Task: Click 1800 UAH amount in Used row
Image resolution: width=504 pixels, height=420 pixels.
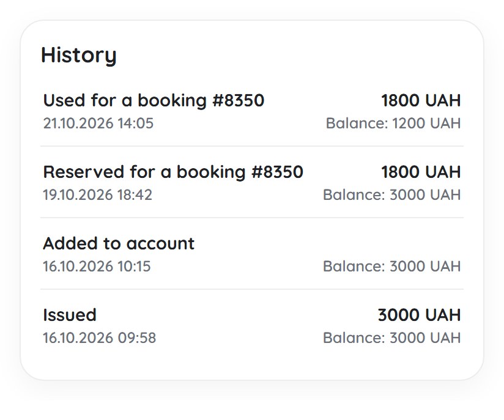Action: coord(421,100)
